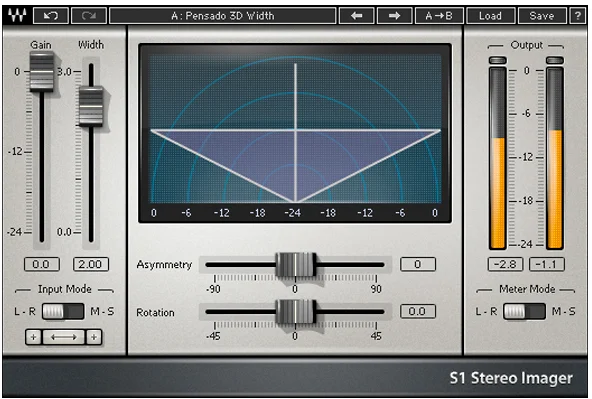
Task: Open the Load menu
Action: pos(490,16)
